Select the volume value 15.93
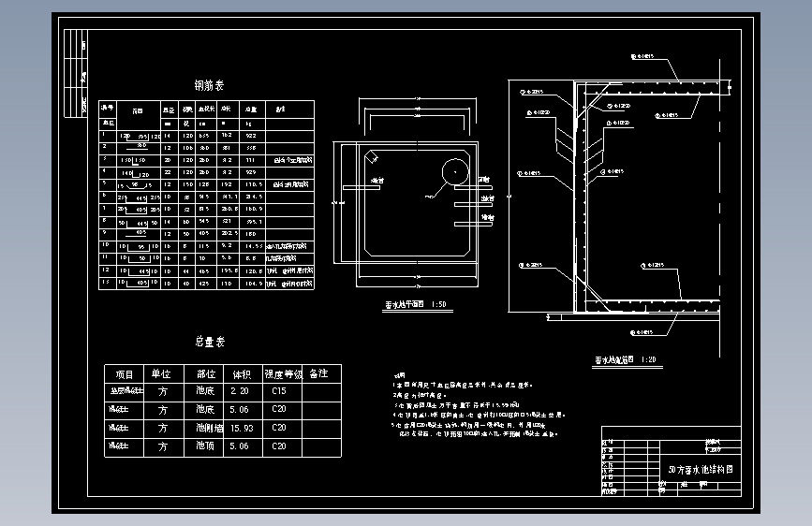The height and width of the screenshot is (526, 812). [242, 428]
